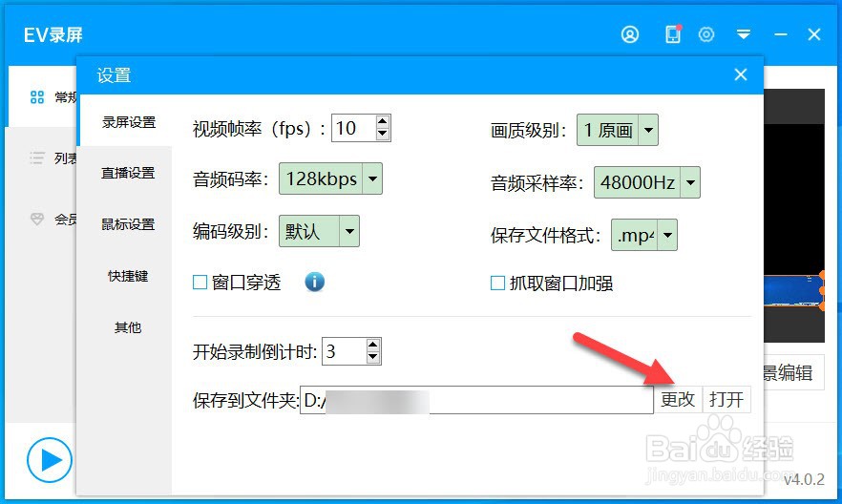Open the user account icon in title bar
This screenshot has width=842, height=504.
630,34
